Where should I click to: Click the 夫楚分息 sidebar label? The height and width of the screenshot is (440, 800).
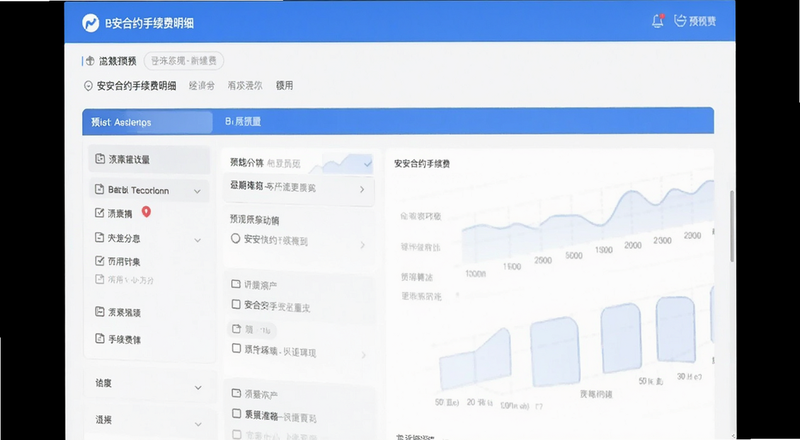click(x=124, y=238)
